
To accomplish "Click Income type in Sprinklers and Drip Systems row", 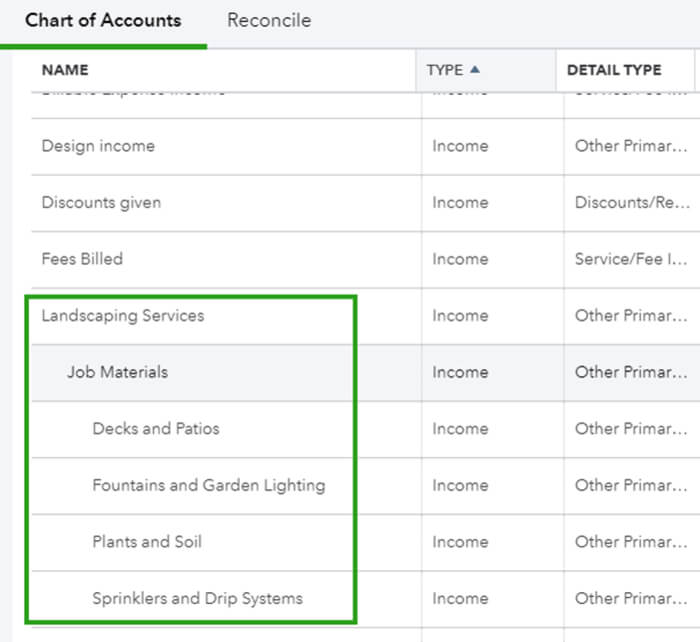I will tap(460, 598).
